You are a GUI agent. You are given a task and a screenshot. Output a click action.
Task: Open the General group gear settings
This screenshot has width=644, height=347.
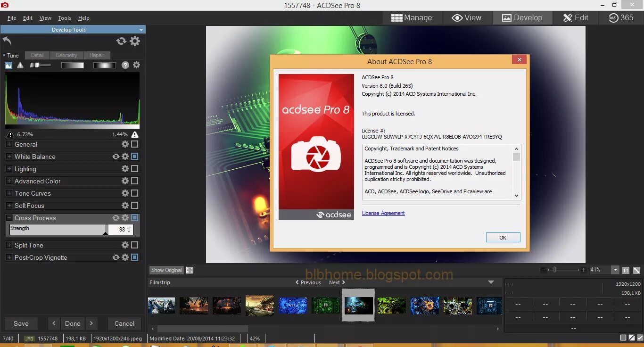click(x=125, y=144)
